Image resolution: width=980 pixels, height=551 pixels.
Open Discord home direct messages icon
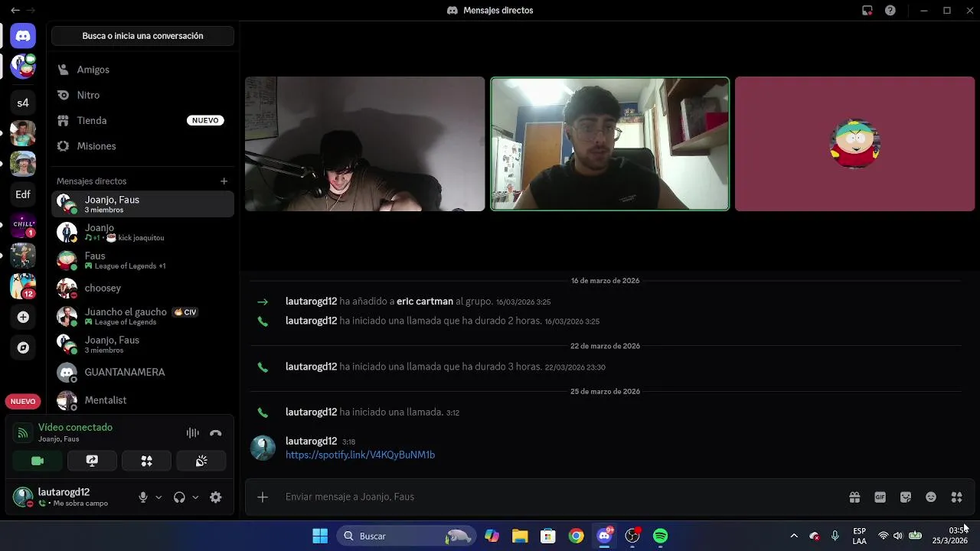23,36
